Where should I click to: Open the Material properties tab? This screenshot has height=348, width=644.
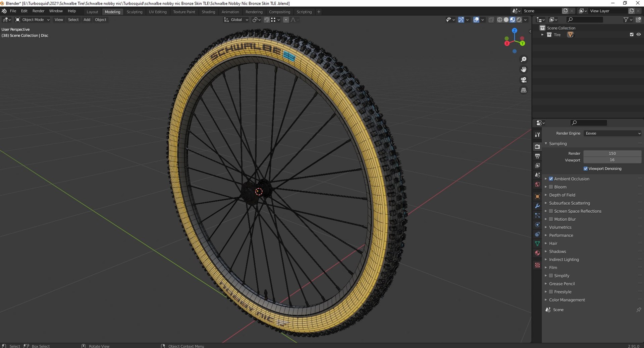537,253
